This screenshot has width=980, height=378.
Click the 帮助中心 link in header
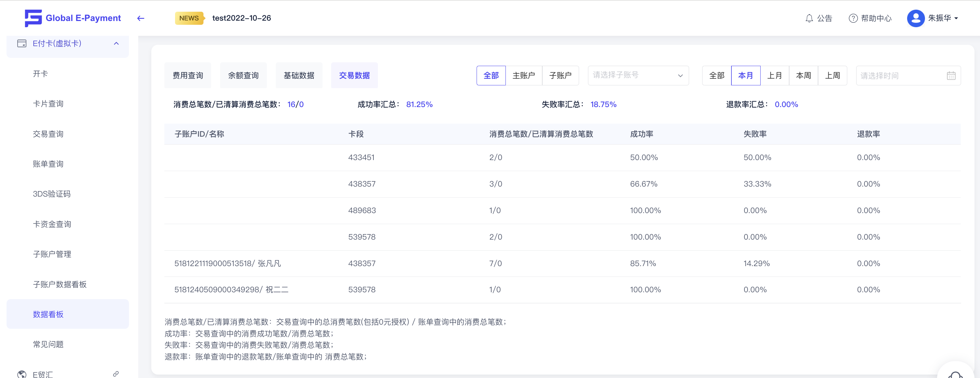pos(876,18)
